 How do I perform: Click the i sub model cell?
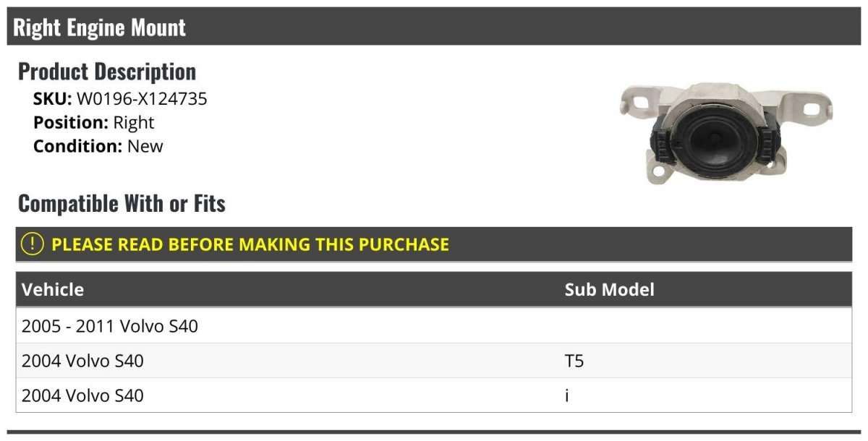[567, 395]
